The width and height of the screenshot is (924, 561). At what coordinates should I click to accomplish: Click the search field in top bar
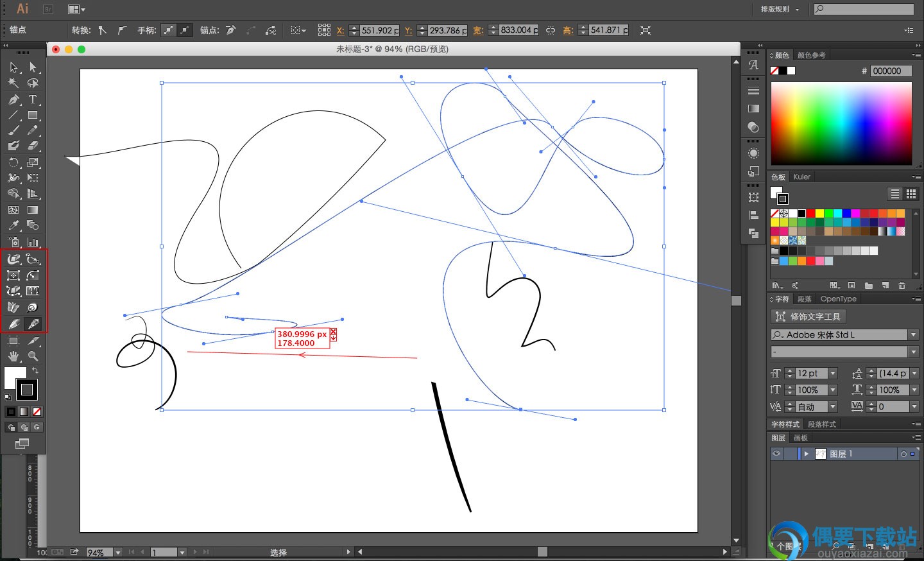pos(864,9)
